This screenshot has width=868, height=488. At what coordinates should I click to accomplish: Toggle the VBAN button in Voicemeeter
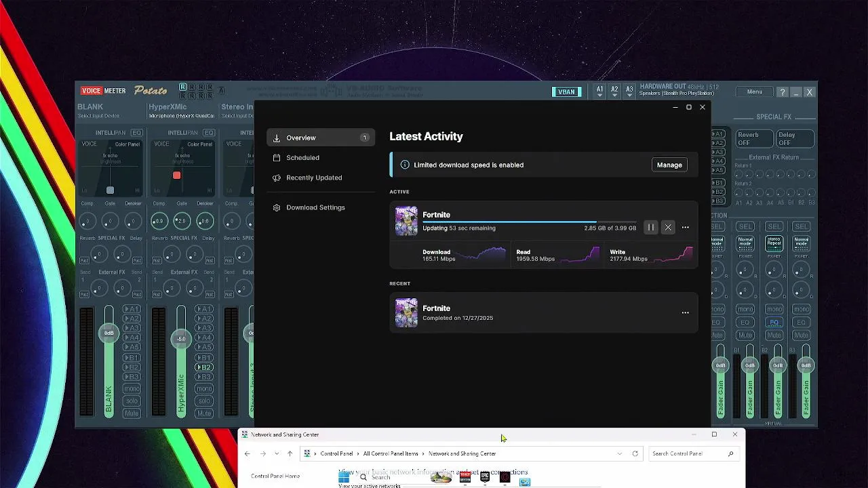point(566,91)
